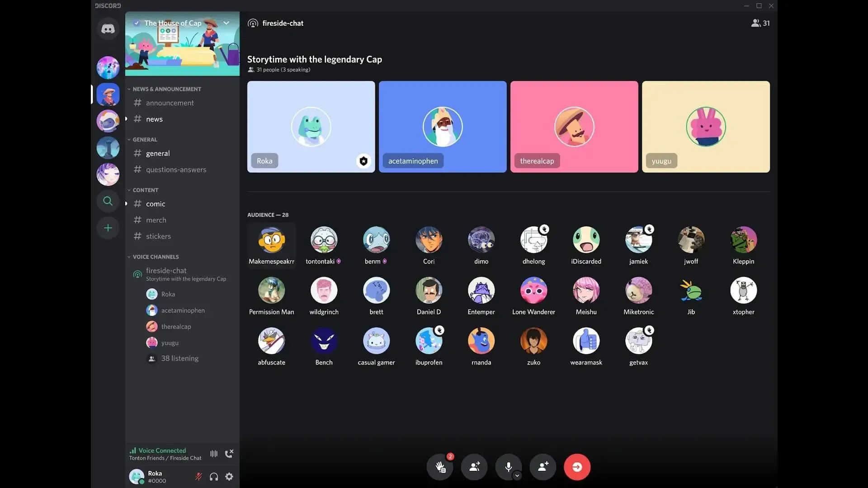868x488 pixels.
Task: Raise your hand in the stage channel
Action: (x=440, y=467)
